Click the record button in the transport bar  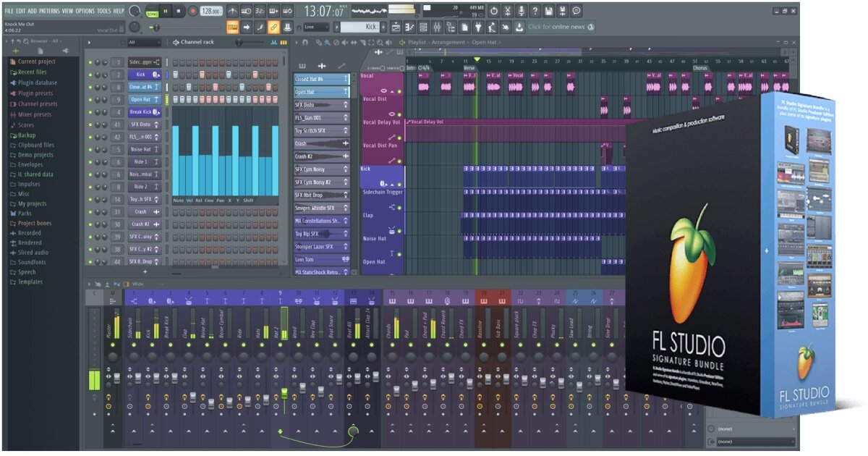click(193, 11)
